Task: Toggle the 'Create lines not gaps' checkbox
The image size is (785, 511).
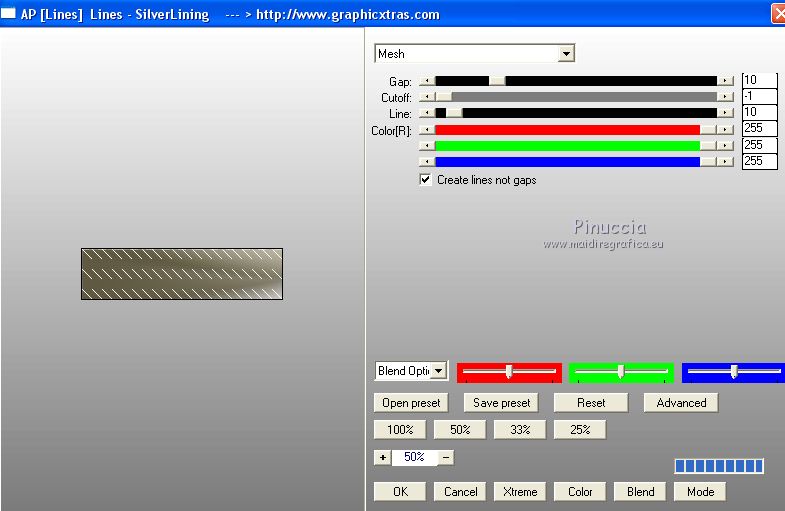Action: click(x=425, y=180)
